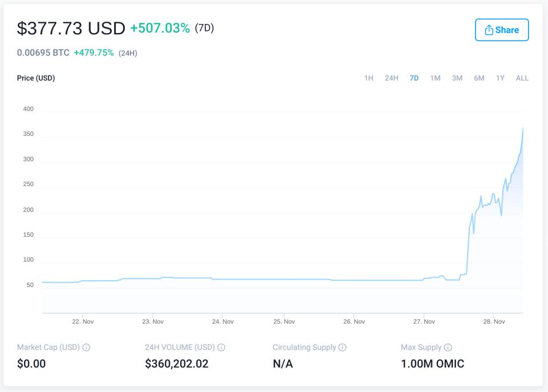Select the 1H time range
The image size is (548, 392).
(369, 78)
